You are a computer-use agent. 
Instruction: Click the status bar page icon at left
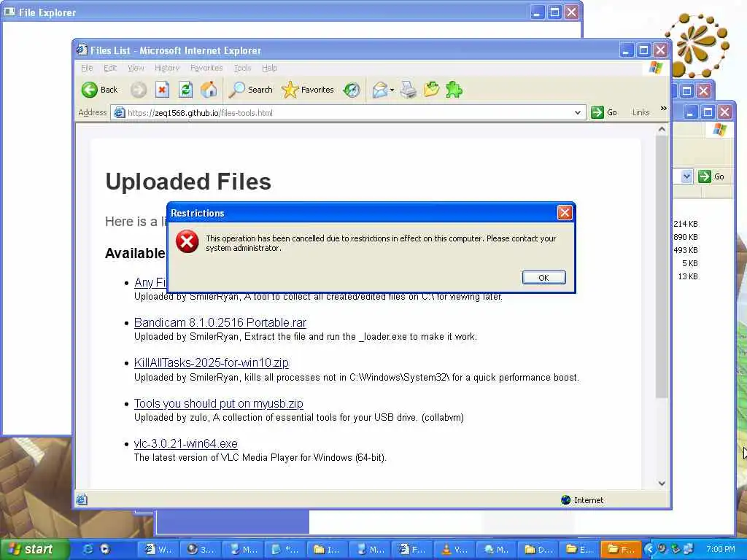point(82,499)
